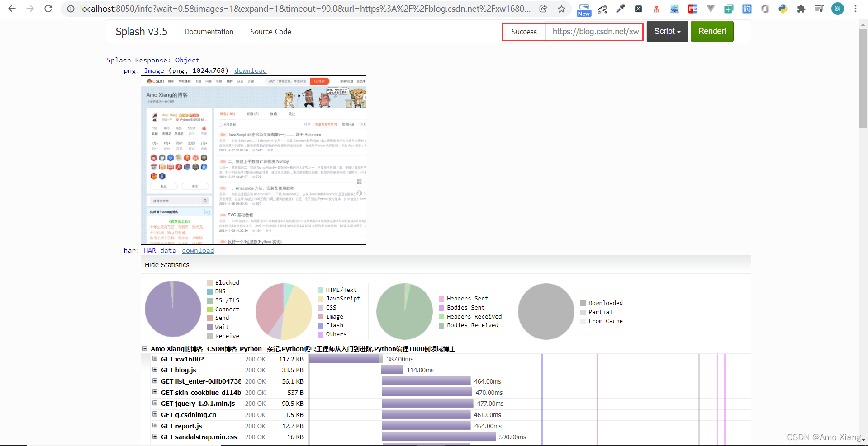Click the 'Downloaded' legend label
Screen dimensions: 868x446
606,303
